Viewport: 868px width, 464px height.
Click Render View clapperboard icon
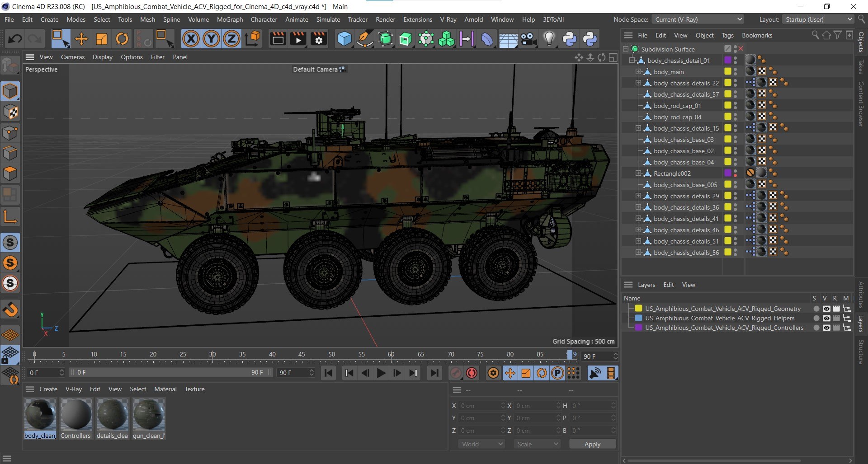[278, 39]
